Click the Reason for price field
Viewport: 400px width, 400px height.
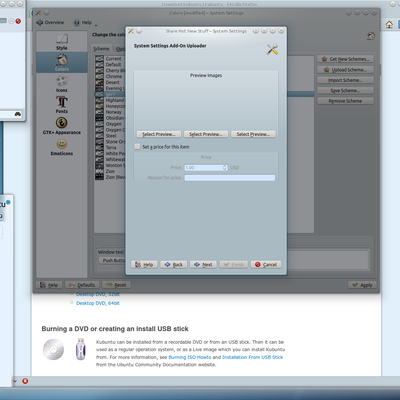point(230,178)
